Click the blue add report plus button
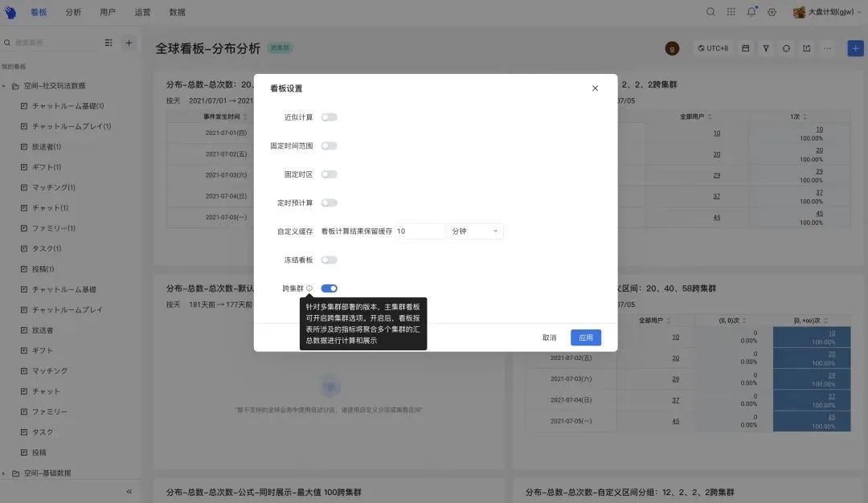This screenshot has height=503, width=868. click(855, 49)
